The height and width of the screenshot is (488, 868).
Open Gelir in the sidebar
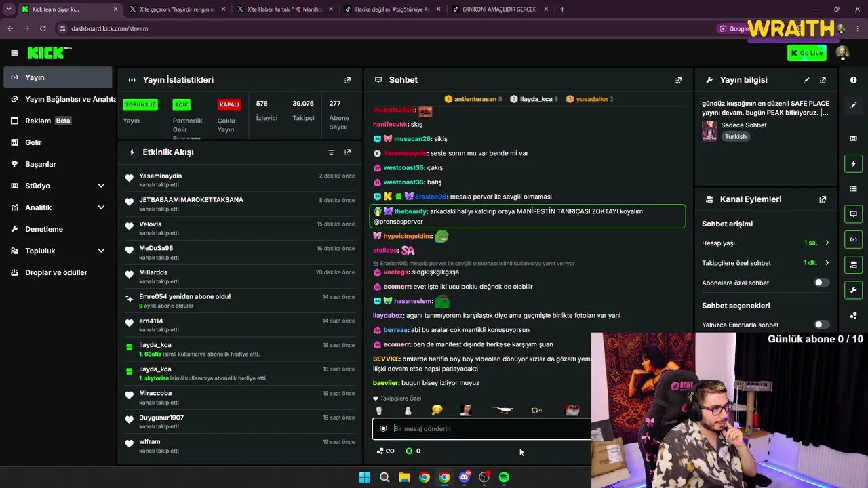58,142
